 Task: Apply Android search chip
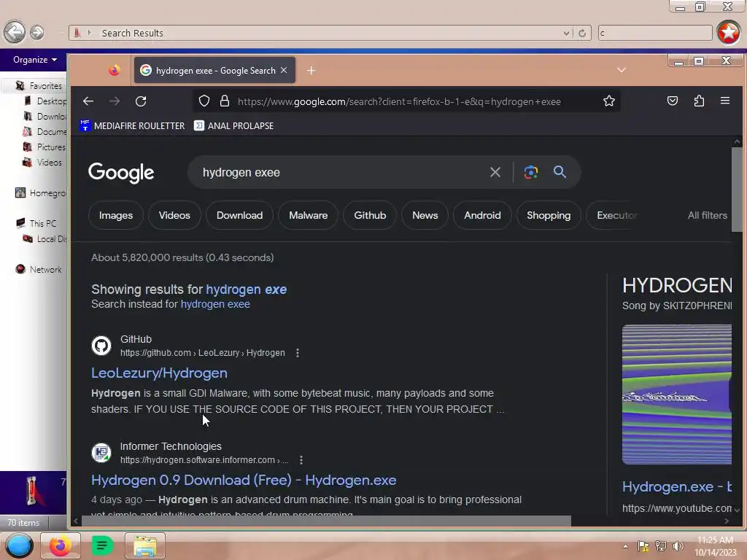(483, 215)
